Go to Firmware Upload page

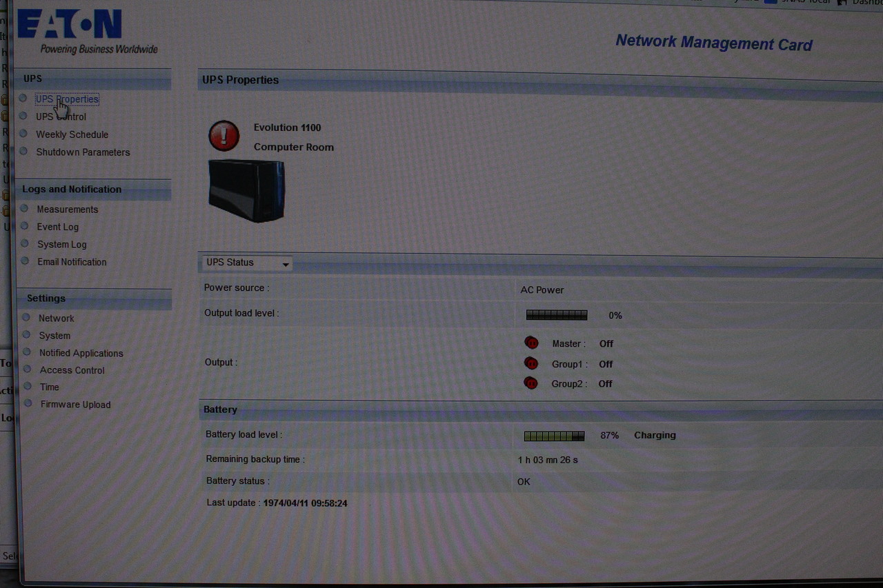point(75,405)
